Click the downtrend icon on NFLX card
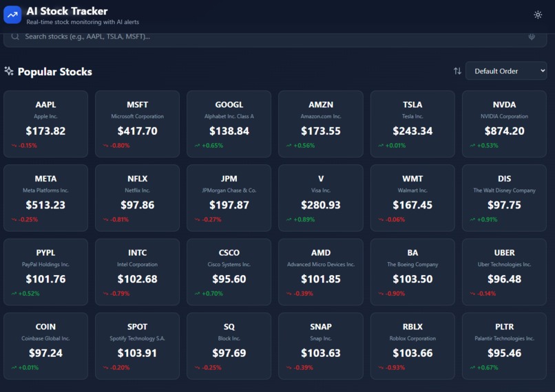The height and width of the screenshot is (392, 555). pos(105,219)
